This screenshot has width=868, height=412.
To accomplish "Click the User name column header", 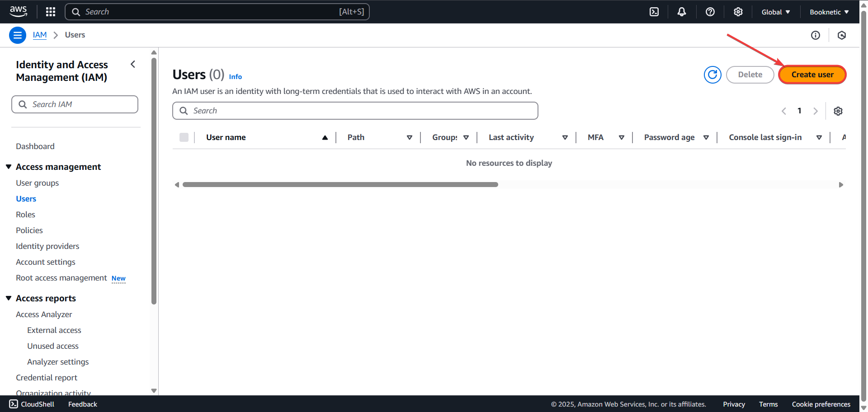I will (226, 137).
